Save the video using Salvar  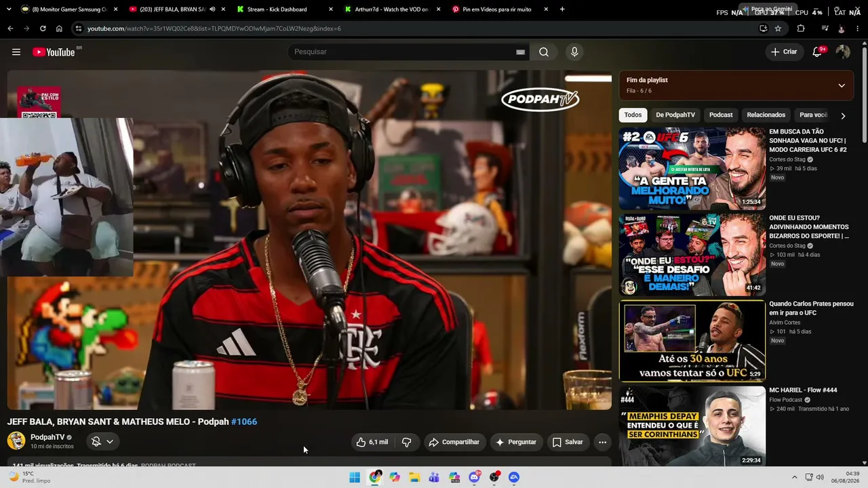(x=568, y=442)
